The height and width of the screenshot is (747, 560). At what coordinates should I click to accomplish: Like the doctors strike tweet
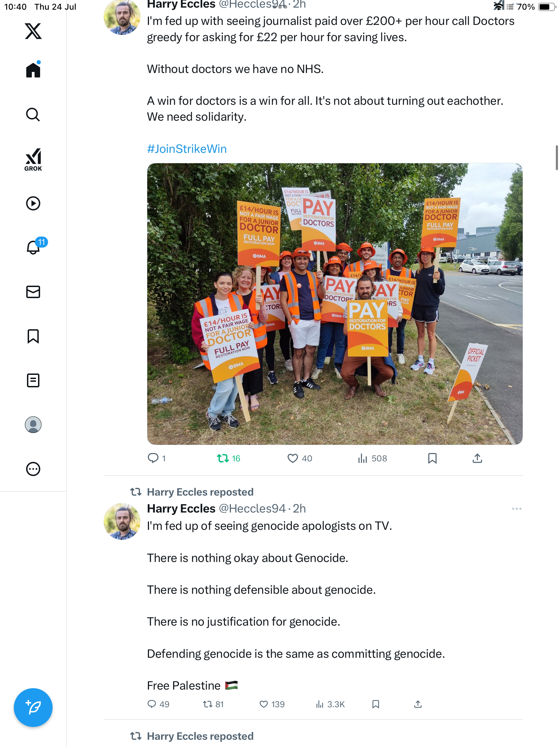[300, 459]
